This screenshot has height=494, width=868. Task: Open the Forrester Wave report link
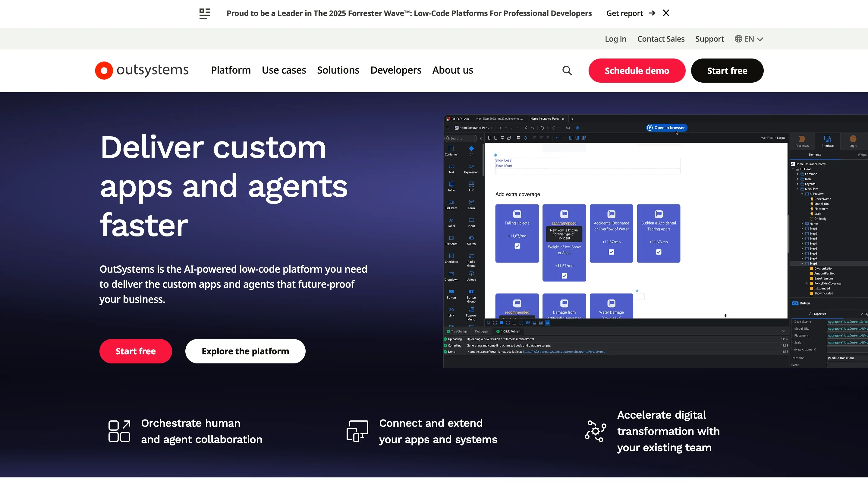(x=624, y=13)
